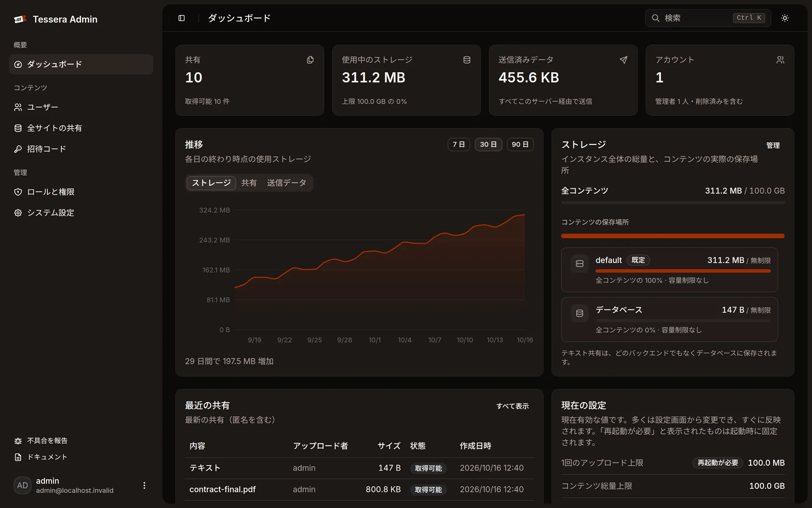Click the server icon beside default backend
This screenshot has width=812, height=508.
point(579,264)
